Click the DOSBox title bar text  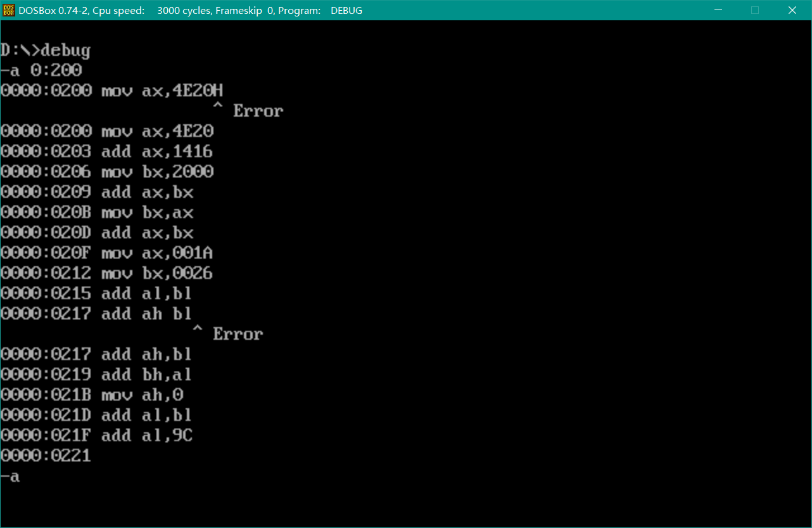point(191,10)
